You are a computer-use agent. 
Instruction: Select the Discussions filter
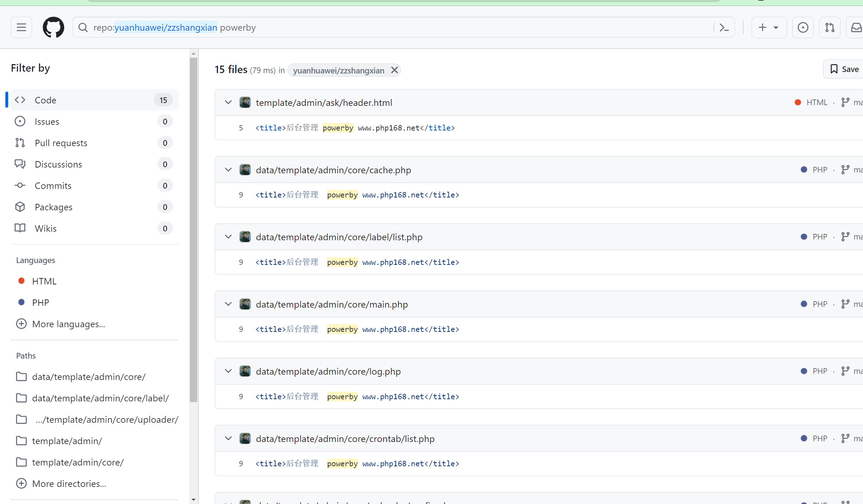[x=94, y=164]
